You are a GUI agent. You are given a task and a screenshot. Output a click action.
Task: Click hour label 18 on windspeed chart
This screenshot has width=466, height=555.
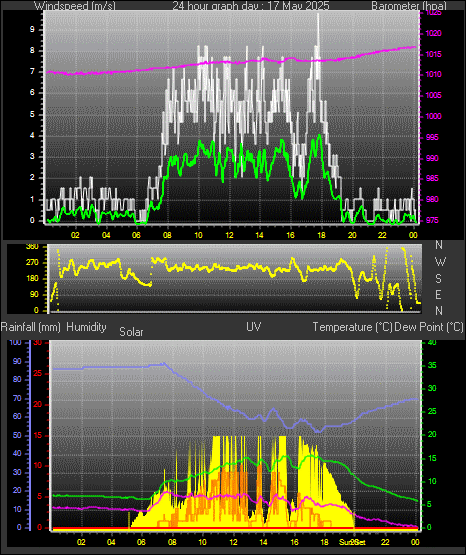[321, 235]
